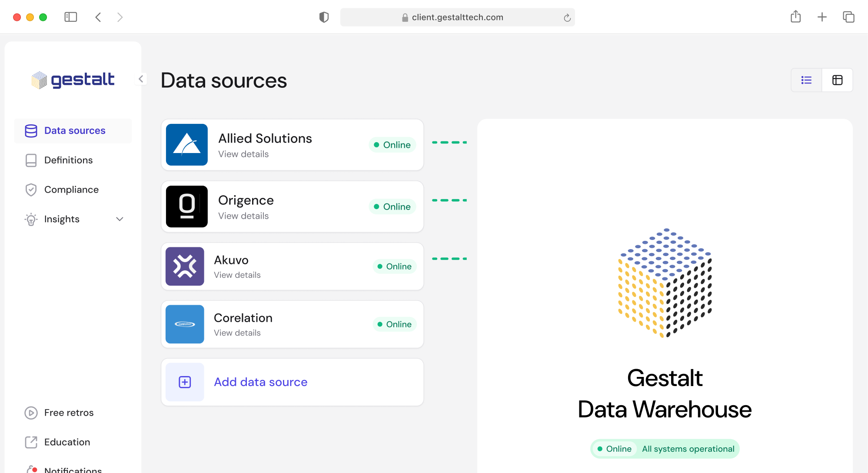Click the Add data source link
868x473 pixels.
point(260,382)
